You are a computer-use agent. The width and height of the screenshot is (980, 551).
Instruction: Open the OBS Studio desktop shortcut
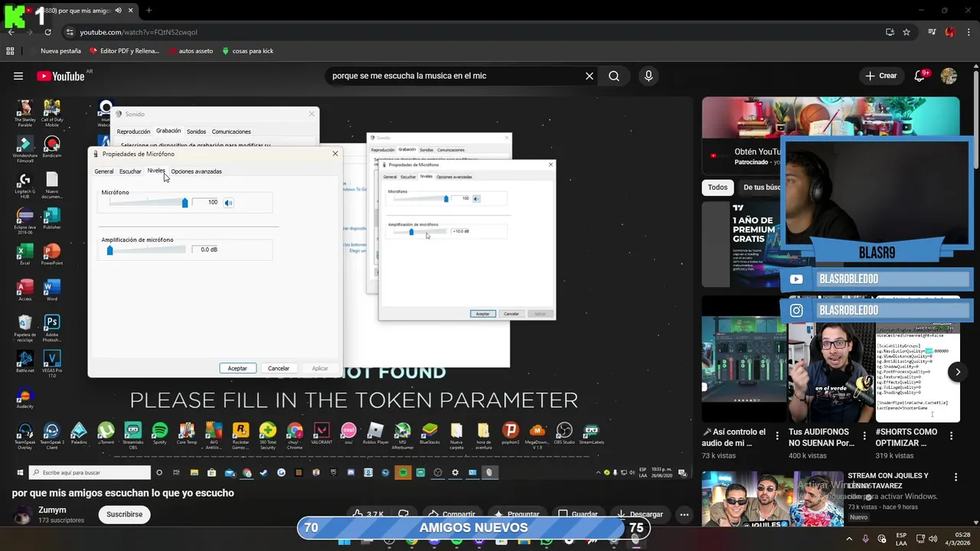pyautogui.click(x=564, y=434)
